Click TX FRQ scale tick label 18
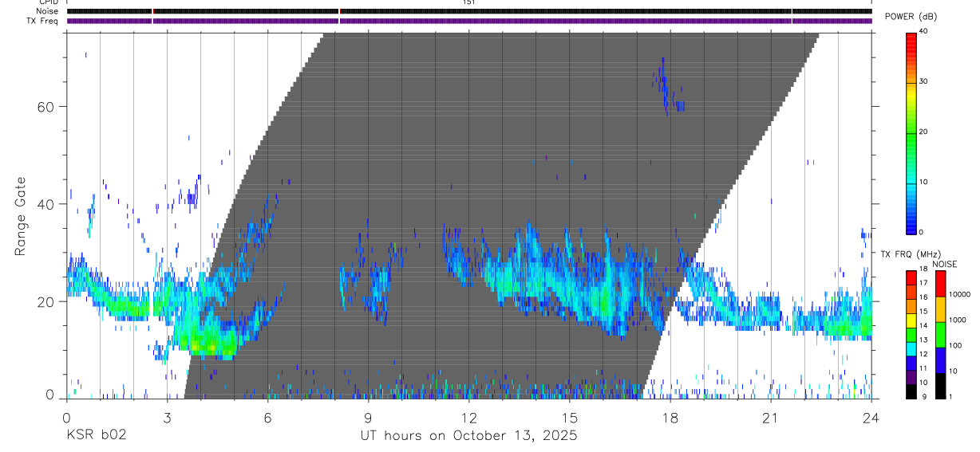 pos(923,269)
